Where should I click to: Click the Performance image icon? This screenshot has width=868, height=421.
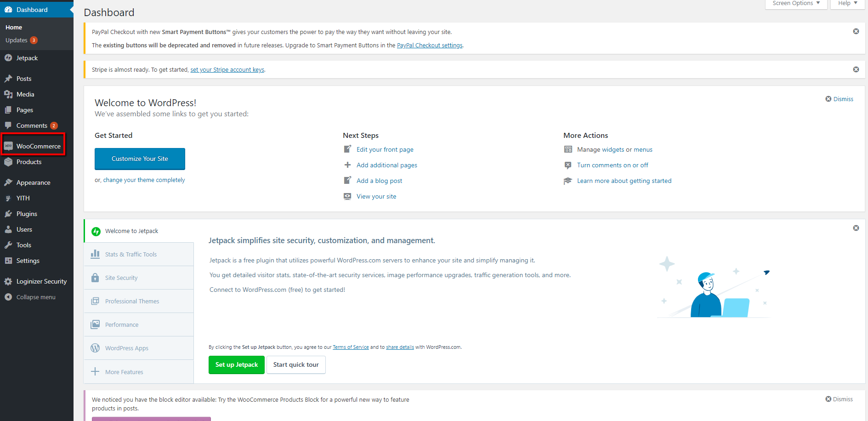95,324
